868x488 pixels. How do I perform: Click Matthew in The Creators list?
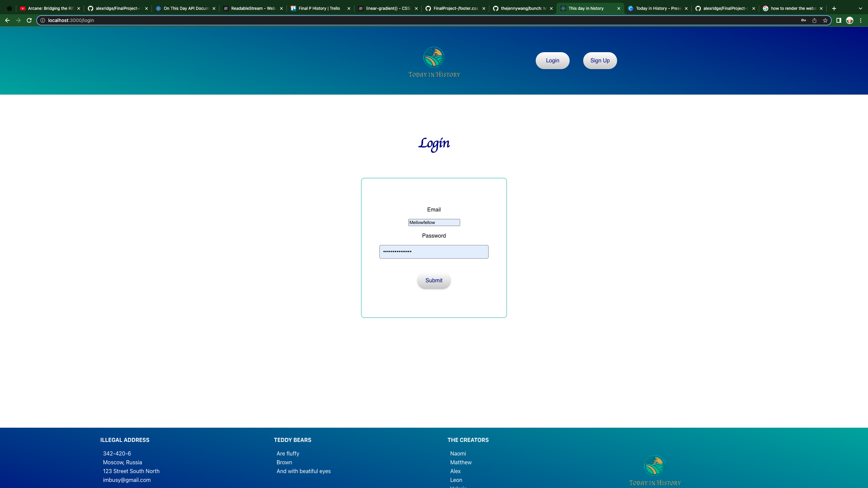(x=461, y=463)
